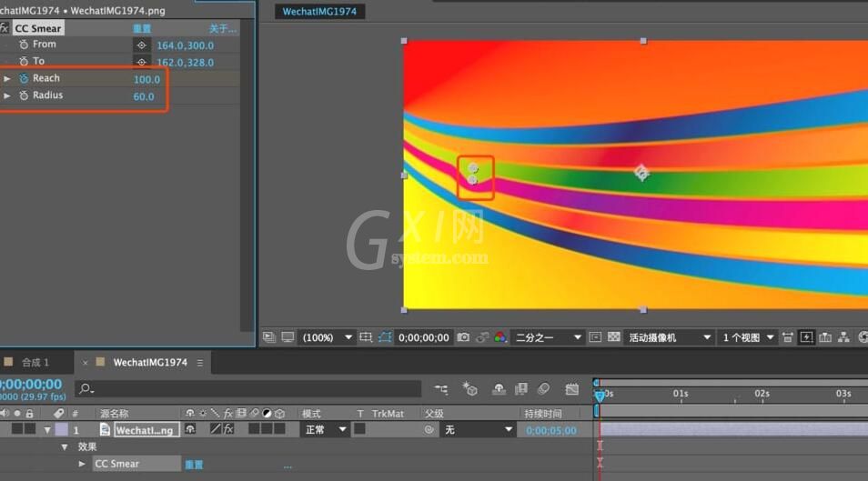868x481 pixels.
Task: Click the timeline button in viewer toolbar
Action: 825,337
